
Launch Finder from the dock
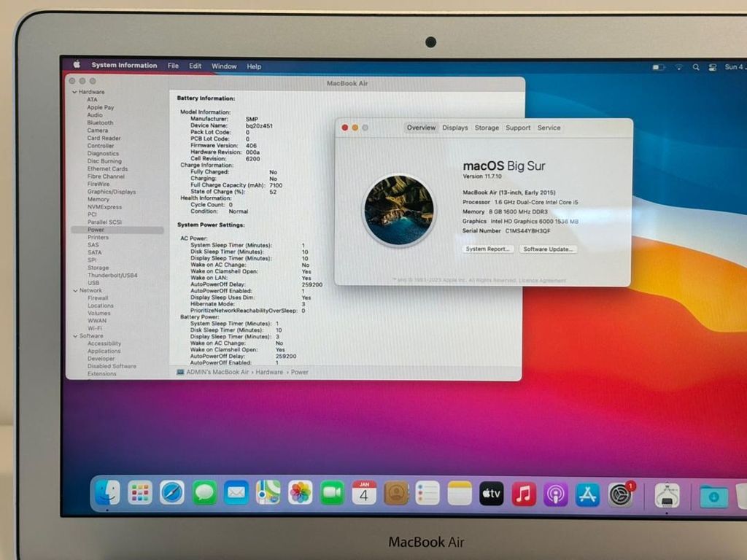pyautogui.click(x=107, y=494)
